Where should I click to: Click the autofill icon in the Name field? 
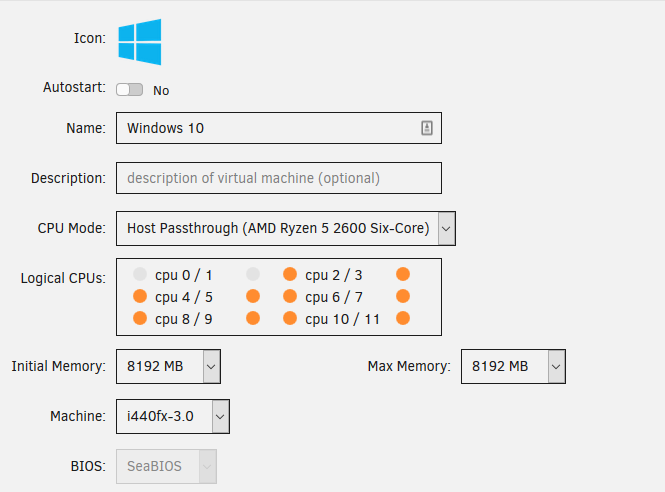[x=427, y=128]
